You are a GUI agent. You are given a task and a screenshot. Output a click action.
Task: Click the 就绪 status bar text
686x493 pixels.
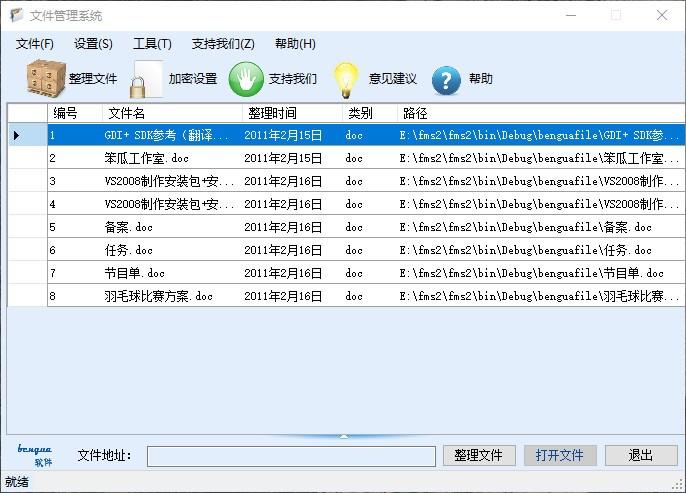[17, 482]
